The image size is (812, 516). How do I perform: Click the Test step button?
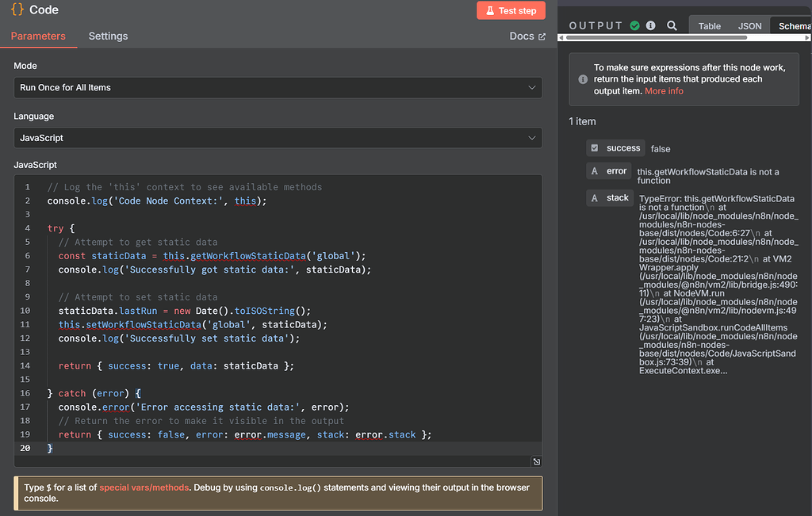point(511,10)
